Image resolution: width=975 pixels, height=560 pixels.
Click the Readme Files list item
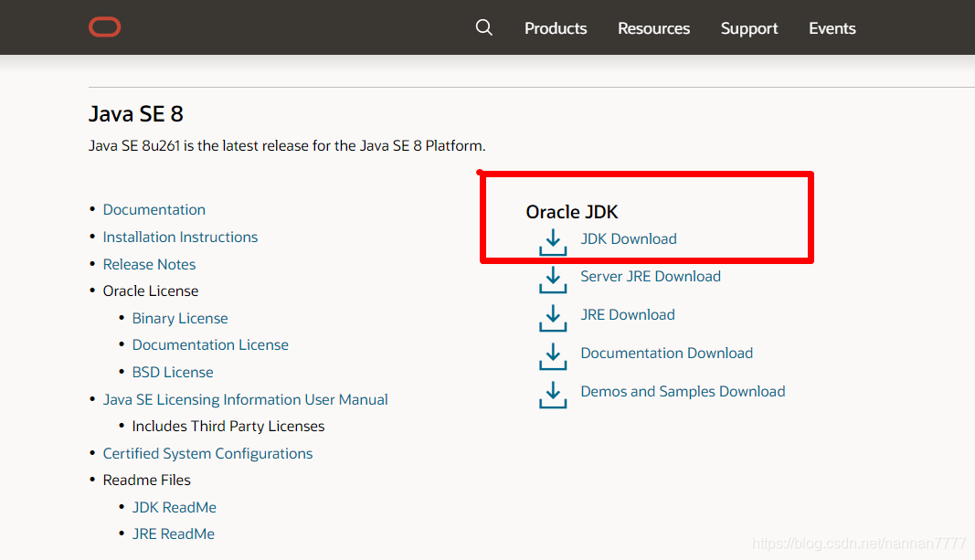[x=147, y=480]
